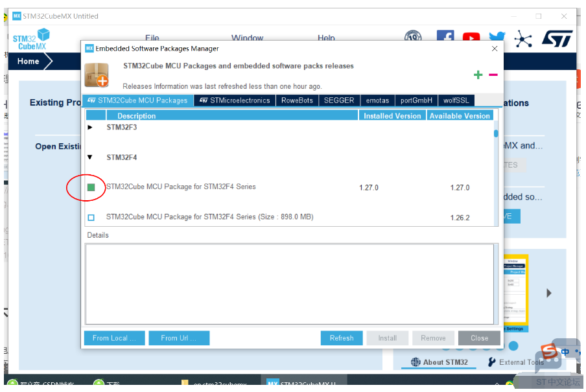
Task: Open the YouTube icon in CubeMX toolbar
Action: [x=471, y=37]
